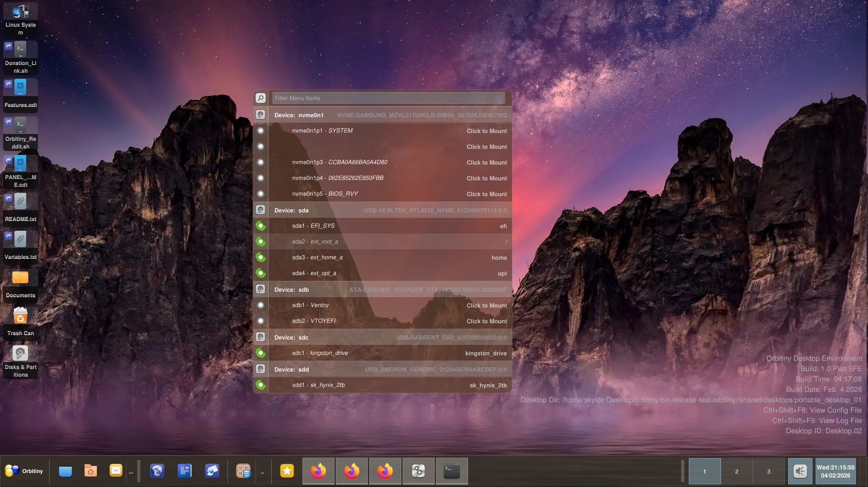
Task: Click the clock showing Wed 21:15:50
Action: click(x=835, y=471)
